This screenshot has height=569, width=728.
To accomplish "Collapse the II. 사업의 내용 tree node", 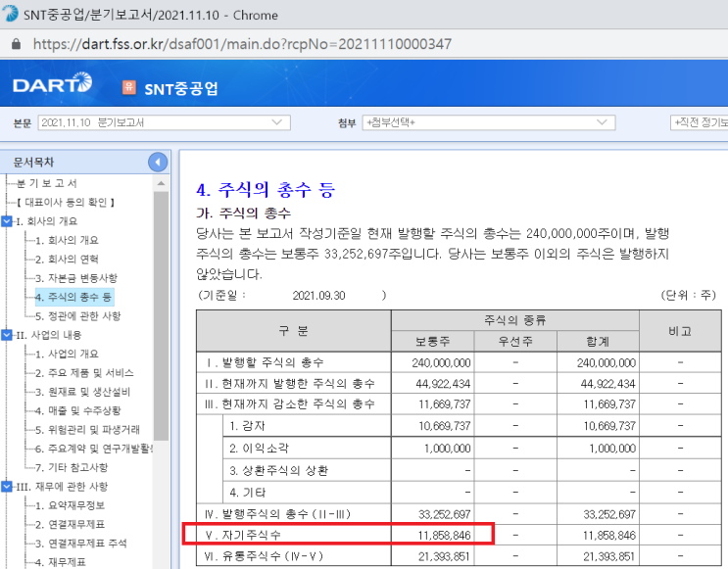I will [8, 335].
